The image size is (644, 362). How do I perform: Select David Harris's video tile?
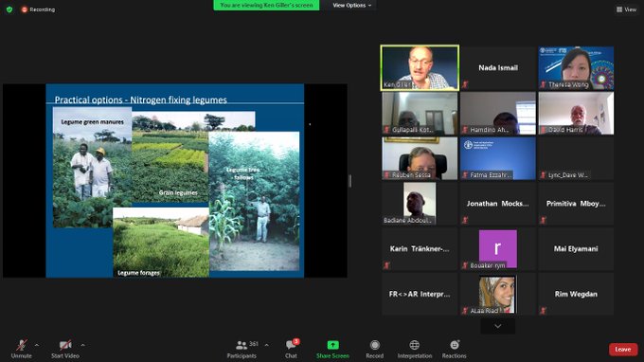(576, 113)
